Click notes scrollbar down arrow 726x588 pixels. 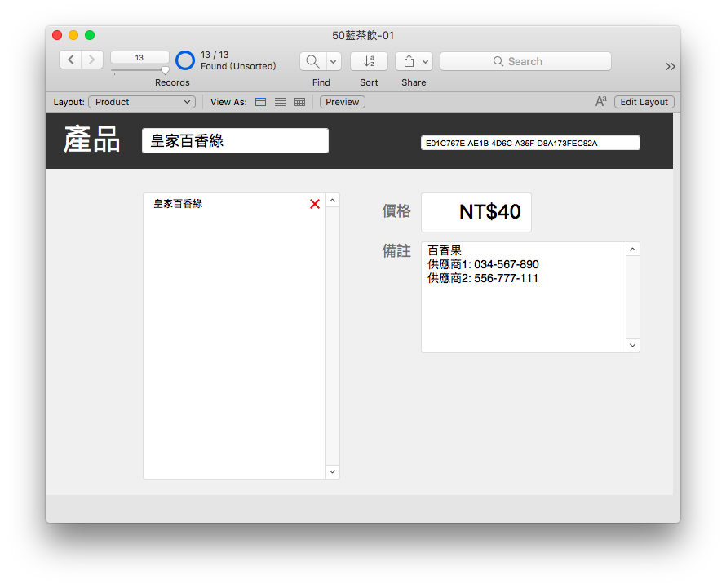(x=633, y=346)
